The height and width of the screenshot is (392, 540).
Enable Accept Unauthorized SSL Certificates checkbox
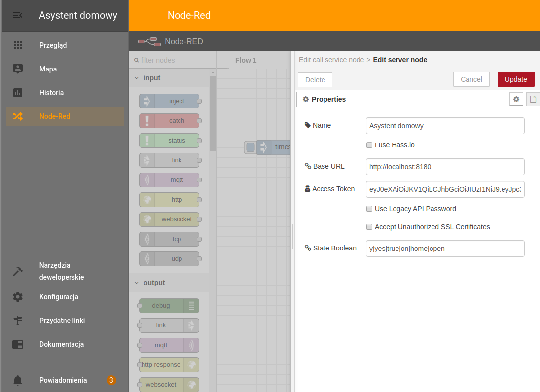pyautogui.click(x=369, y=227)
